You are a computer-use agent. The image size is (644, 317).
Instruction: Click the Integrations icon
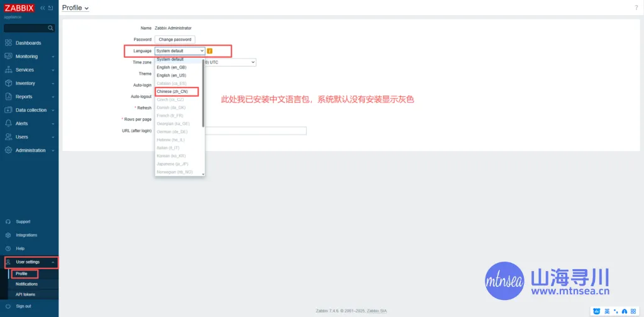8,235
